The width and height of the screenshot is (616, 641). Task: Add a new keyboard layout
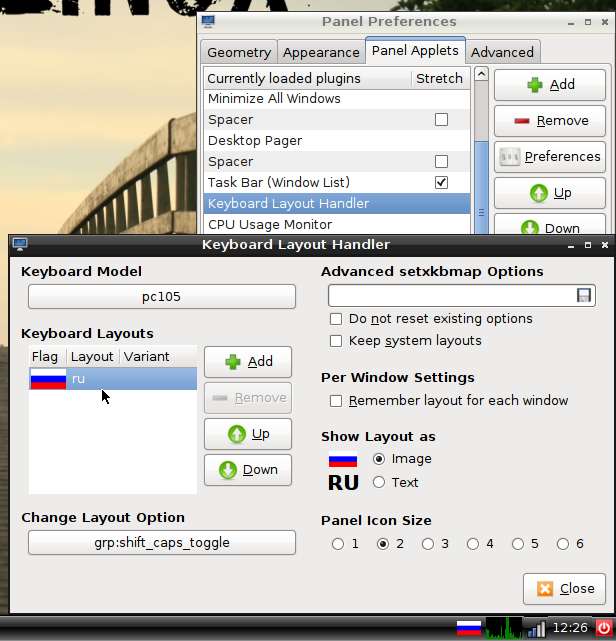[248, 362]
